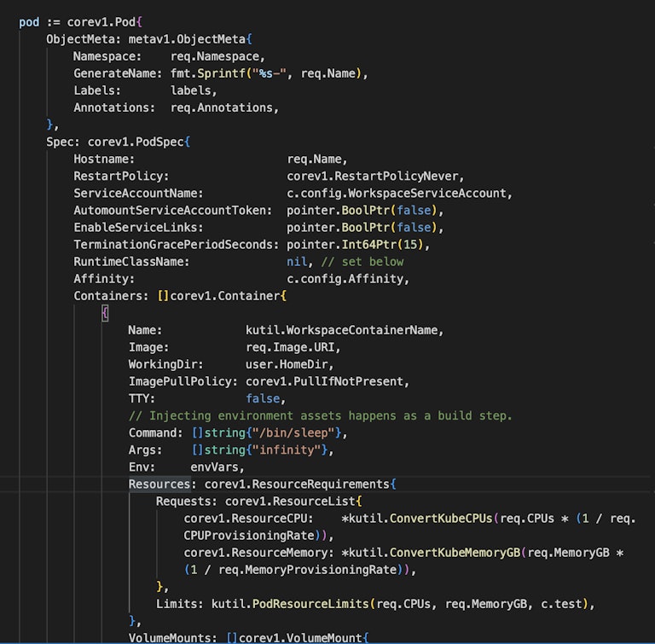Click 'req.MemoryProvisioningRate' text
Image resolution: width=655 pixels, height=644 pixels.
point(307,571)
